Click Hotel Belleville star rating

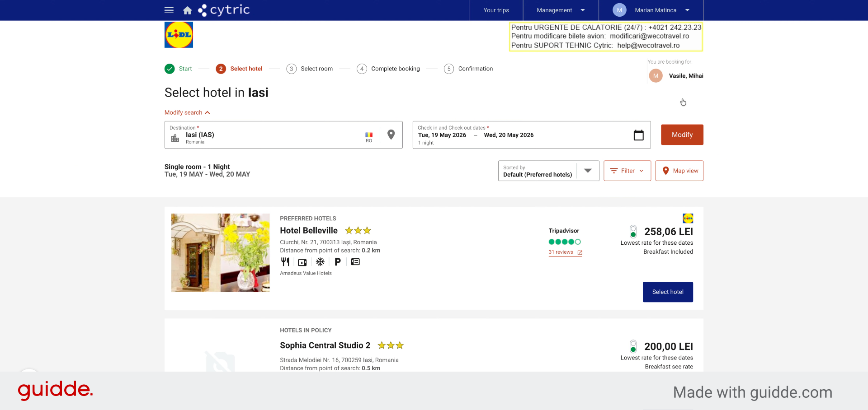[x=358, y=231]
